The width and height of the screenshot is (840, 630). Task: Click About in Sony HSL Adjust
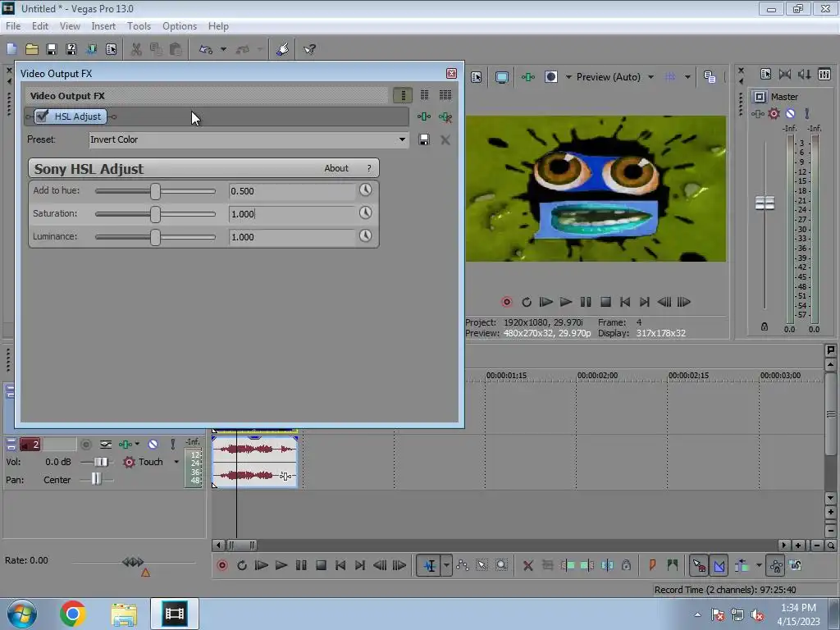pyautogui.click(x=336, y=168)
